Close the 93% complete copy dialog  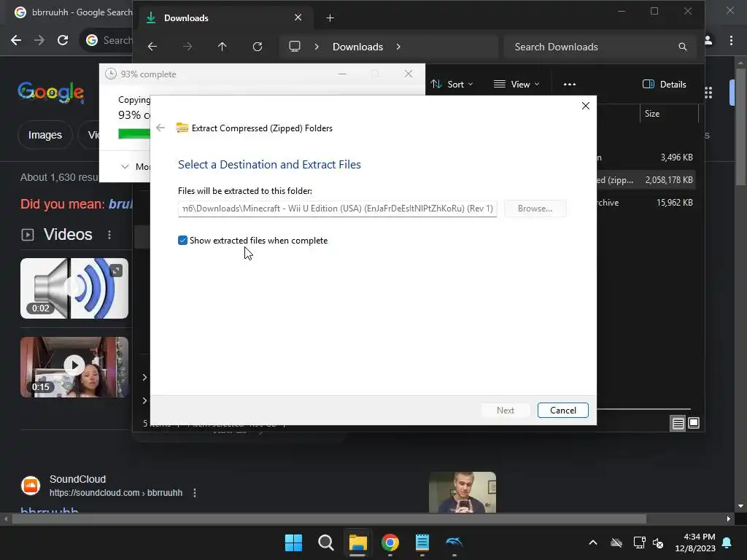[x=409, y=74]
